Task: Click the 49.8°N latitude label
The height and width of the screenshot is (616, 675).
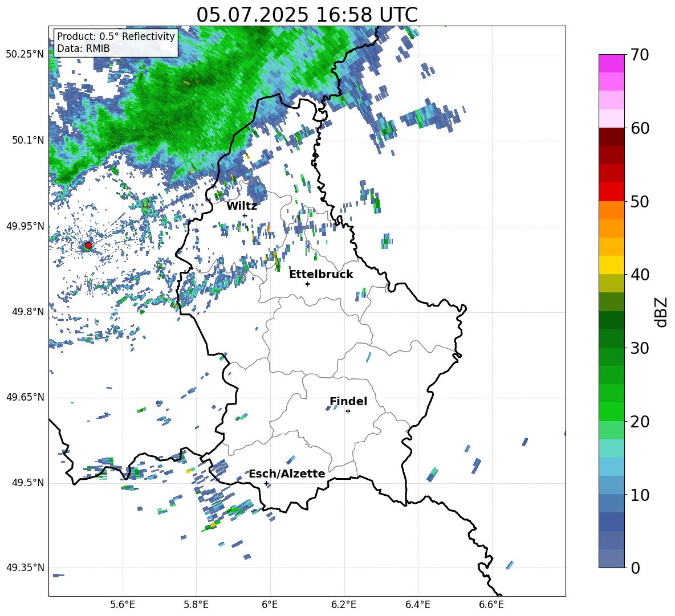Action: [x=27, y=312]
